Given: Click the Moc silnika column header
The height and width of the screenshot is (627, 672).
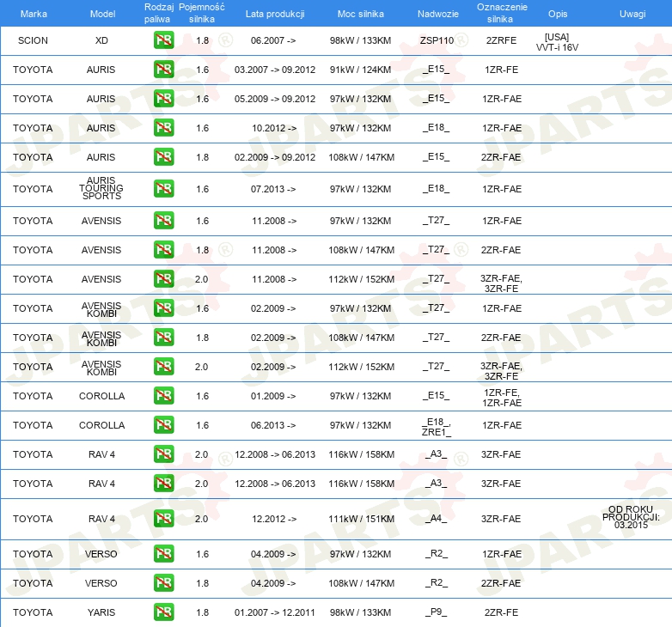Looking at the screenshot, I should pos(361,14).
